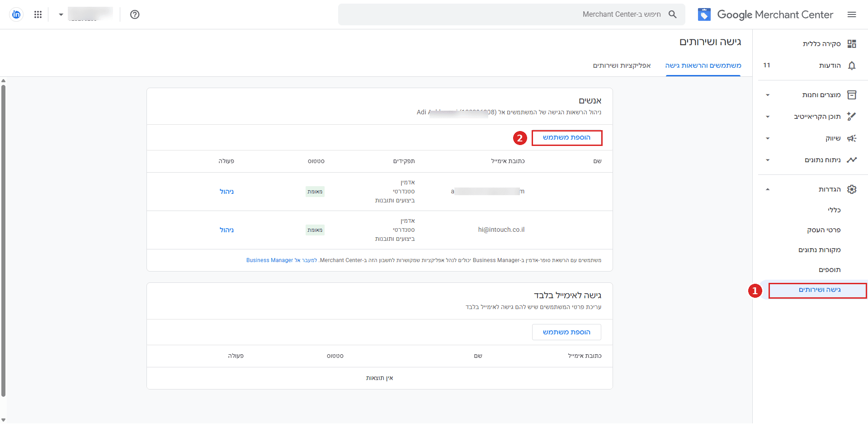
Task: Click the creative content wand icon
Action: click(x=852, y=117)
